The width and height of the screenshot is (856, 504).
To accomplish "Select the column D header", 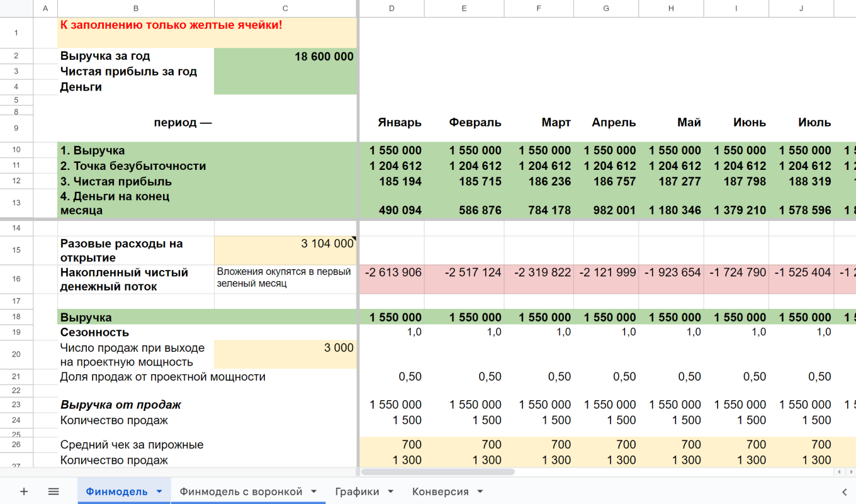I will 391,8.
